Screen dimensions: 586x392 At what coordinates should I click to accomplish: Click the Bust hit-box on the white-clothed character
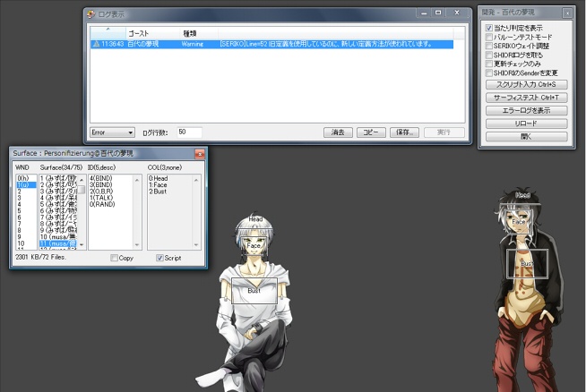pyautogui.click(x=254, y=291)
